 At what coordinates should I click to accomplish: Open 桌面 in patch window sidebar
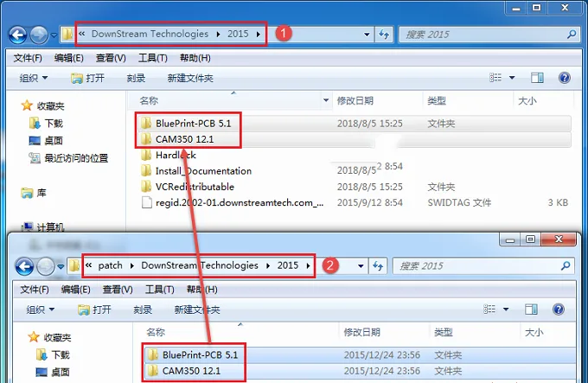pos(53,372)
